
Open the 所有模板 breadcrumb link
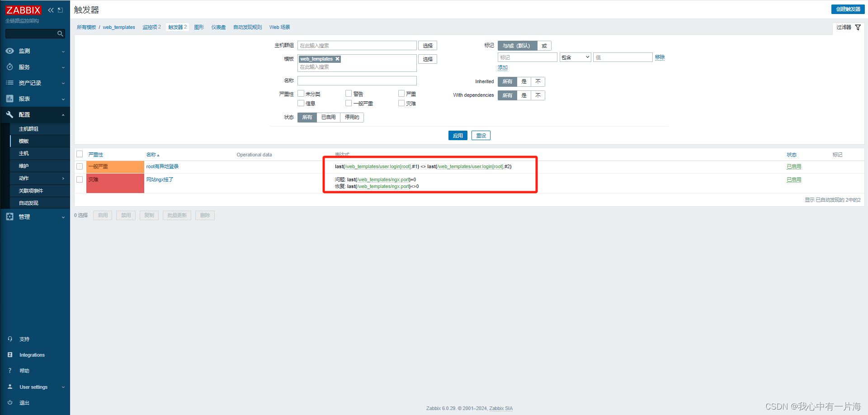tap(86, 27)
